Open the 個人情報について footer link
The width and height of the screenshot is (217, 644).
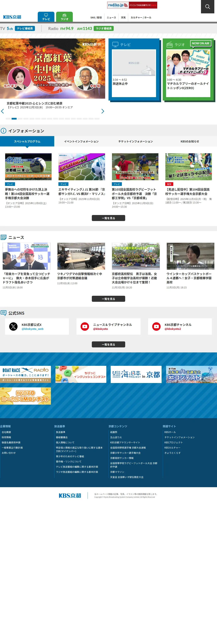(65, 443)
